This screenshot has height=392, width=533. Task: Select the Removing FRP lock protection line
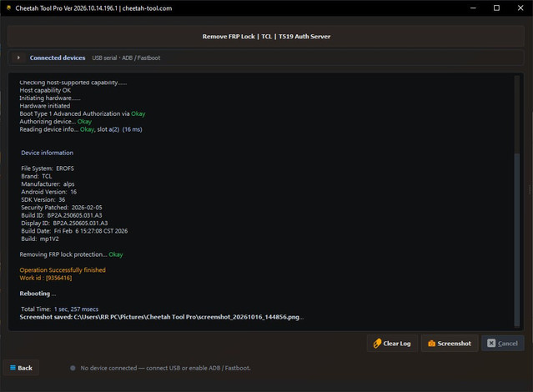click(72, 254)
